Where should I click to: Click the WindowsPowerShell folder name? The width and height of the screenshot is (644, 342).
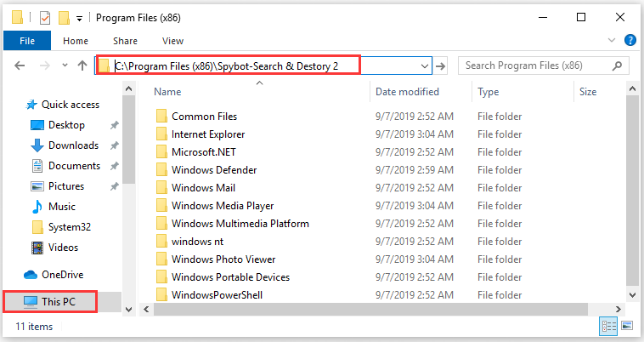tap(217, 295)
